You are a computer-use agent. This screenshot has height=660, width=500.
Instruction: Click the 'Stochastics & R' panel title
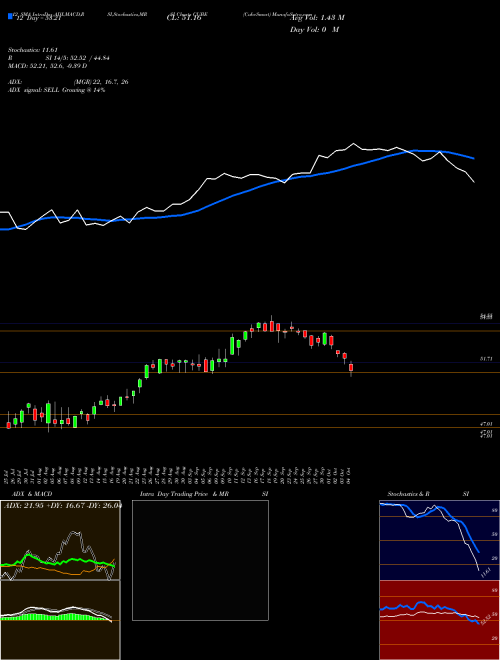tap(409, 494)
